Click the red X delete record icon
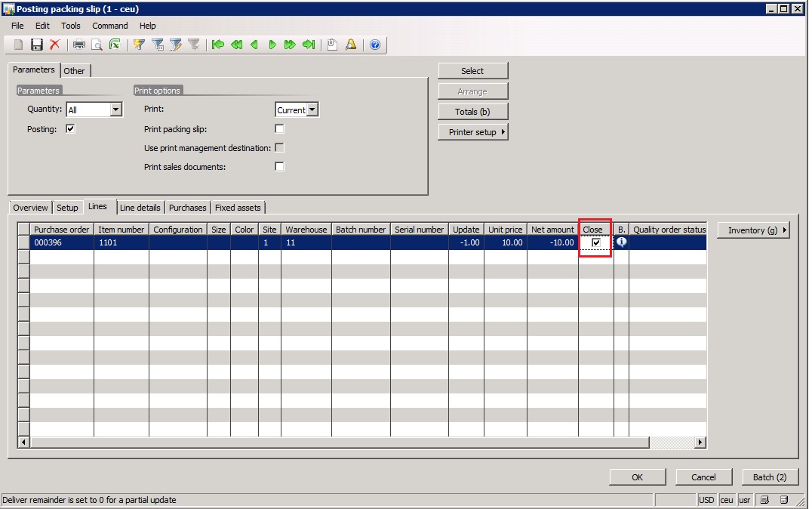The height and width of the screenshot is (509, 812). (x=54, y=45)
